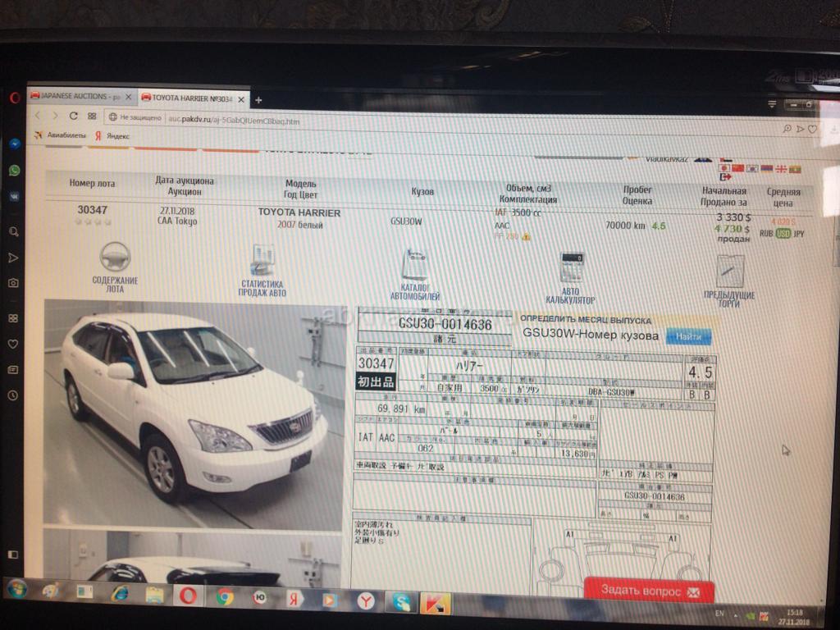Reload the page with refresh button
This screenshot has height=630, width=840.
(74, 116)
